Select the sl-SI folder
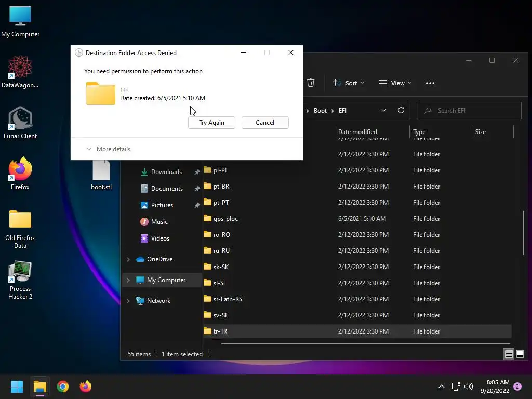The width and height of the screenshot is (532, 399). 357,283
